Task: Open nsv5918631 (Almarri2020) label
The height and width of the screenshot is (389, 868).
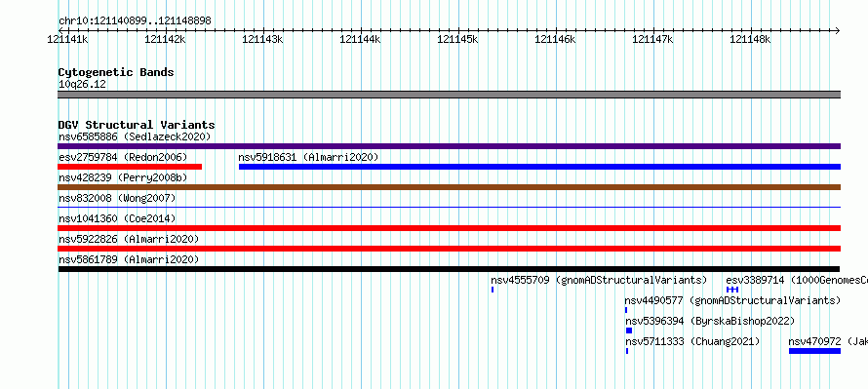Action: tap(308, 157)
